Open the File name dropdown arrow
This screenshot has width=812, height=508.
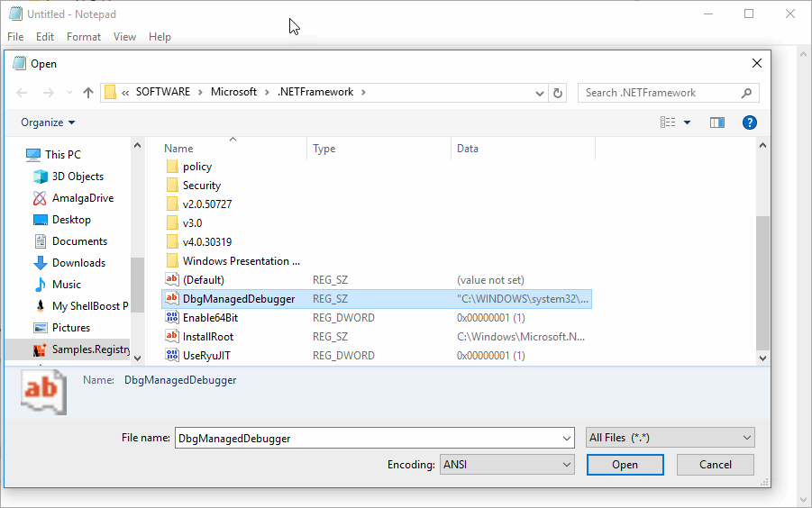pyautogui.click(x=567, y=438)
